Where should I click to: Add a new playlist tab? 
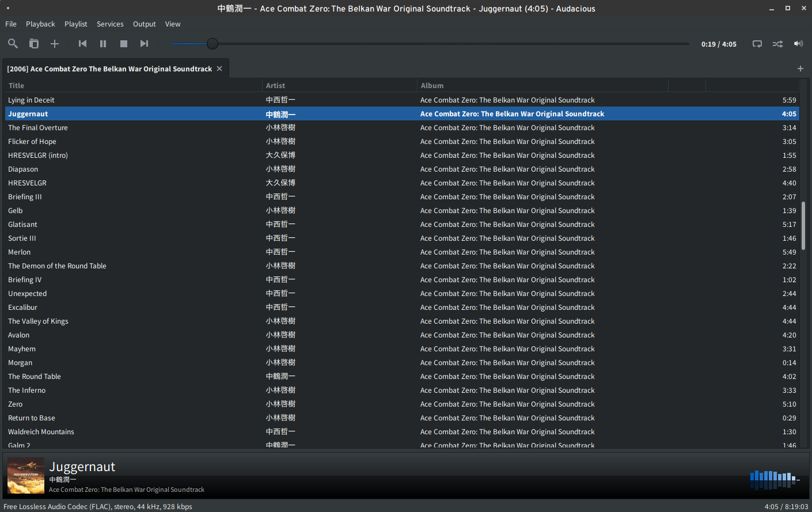coord(800,69)
